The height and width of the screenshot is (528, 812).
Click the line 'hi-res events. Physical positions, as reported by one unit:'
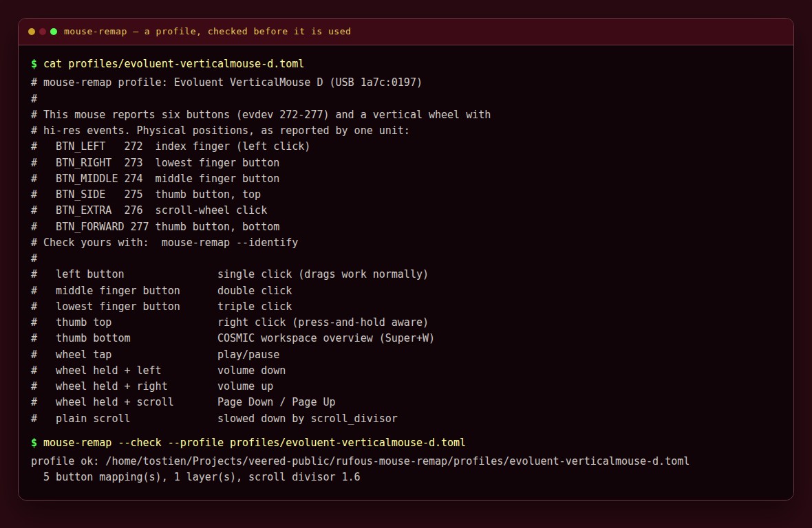(220, 131)
